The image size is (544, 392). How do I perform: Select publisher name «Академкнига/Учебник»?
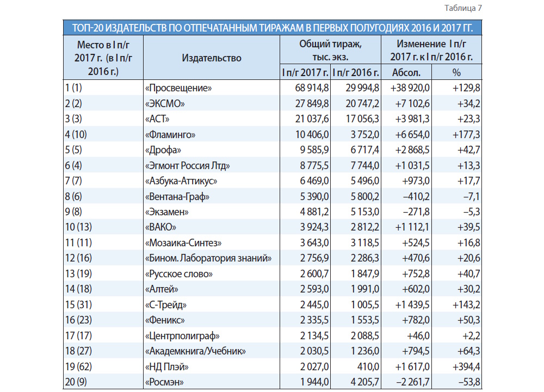(195, 351)
